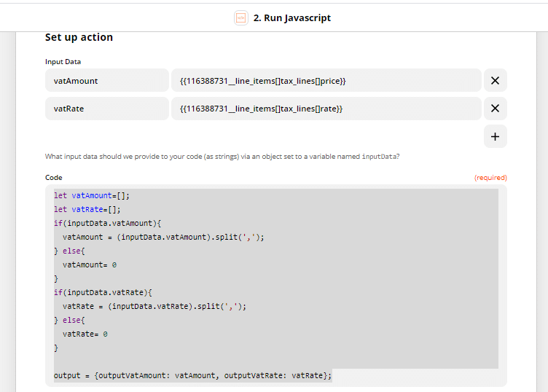
Task: Place cursor on 'let vatAmount=[];' code line
Action: pyautogui.click(x=92, y=195)
